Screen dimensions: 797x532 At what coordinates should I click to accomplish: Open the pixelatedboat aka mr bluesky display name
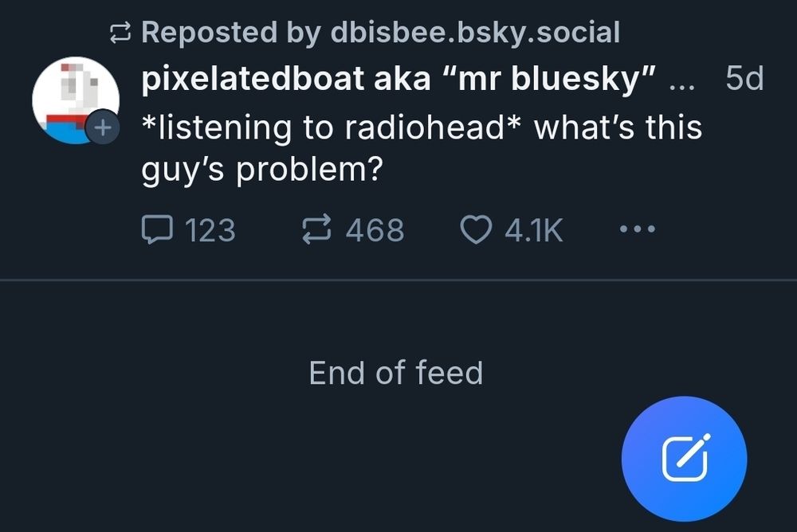(398, 79)
